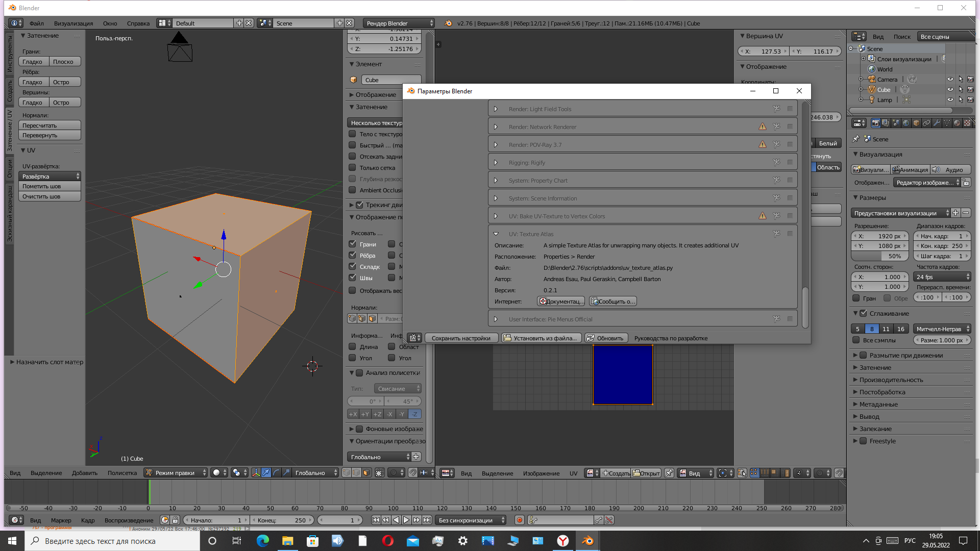The height and width of the screenshot is (551, 980).
Task: Collapse the UV: Texture Atlas addon details
Action: pos(496,234)
